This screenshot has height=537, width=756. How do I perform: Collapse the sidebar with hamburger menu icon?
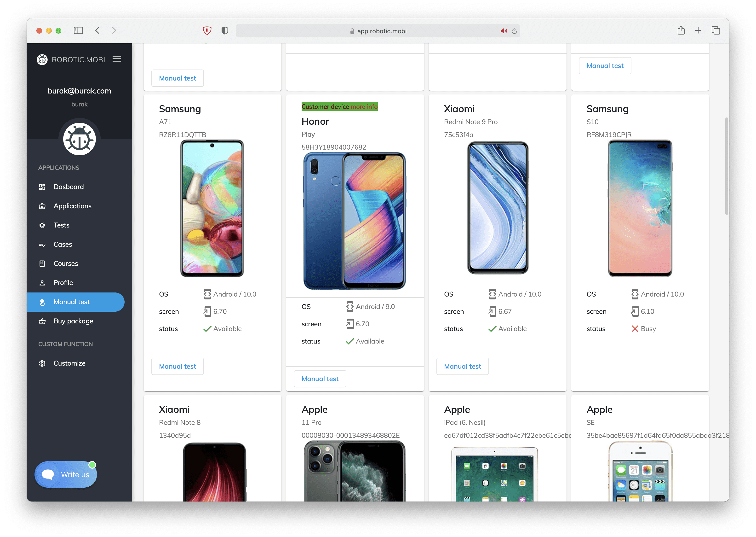click(117, 59)
